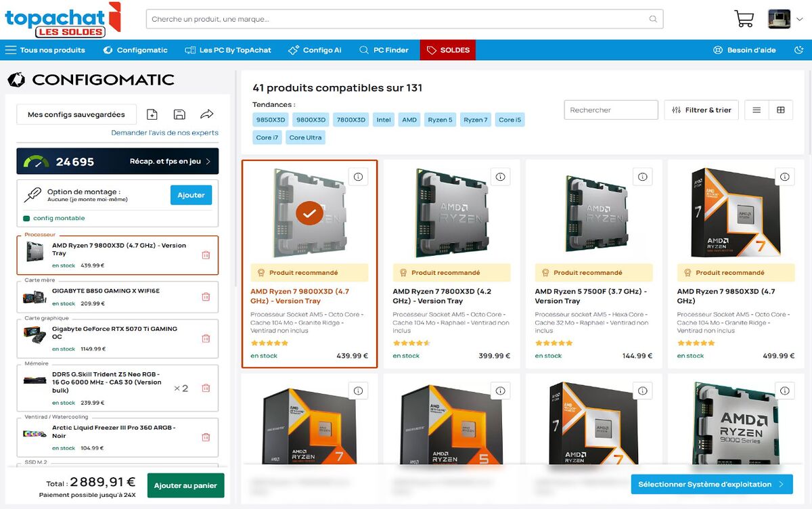The width and height of the screenshot is (812, 509).
Task: Click Besoin d'aide link
Action: point(744,50)
